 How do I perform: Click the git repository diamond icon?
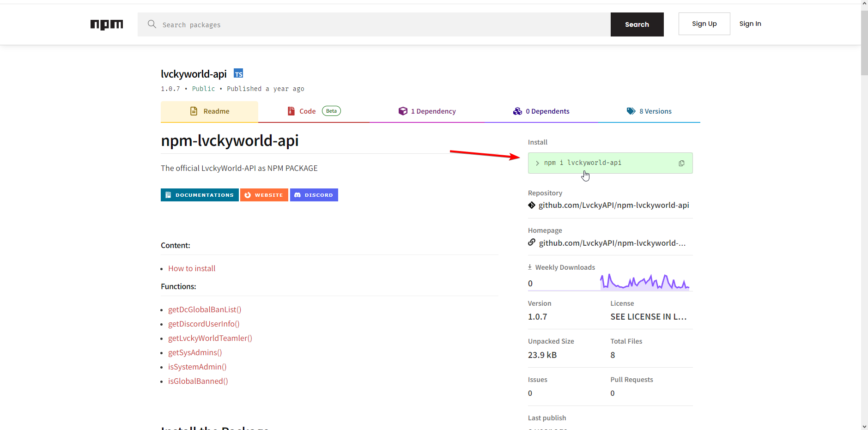[x=532, y=205]
